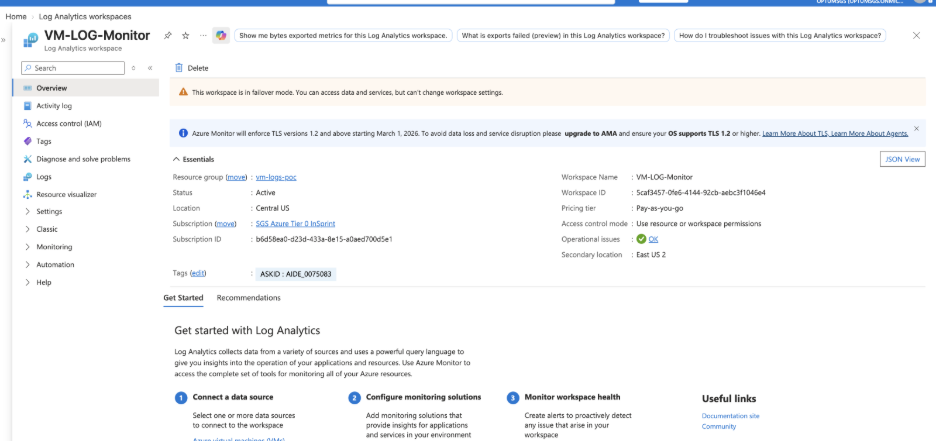
Task: Select the exports failed suggestion
Action: coord(563,36)
